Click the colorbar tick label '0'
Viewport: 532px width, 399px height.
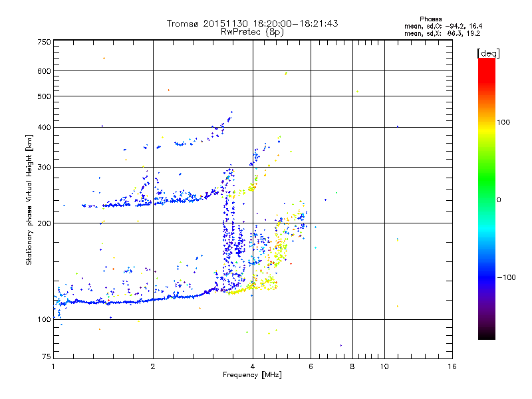coord(498,200)
